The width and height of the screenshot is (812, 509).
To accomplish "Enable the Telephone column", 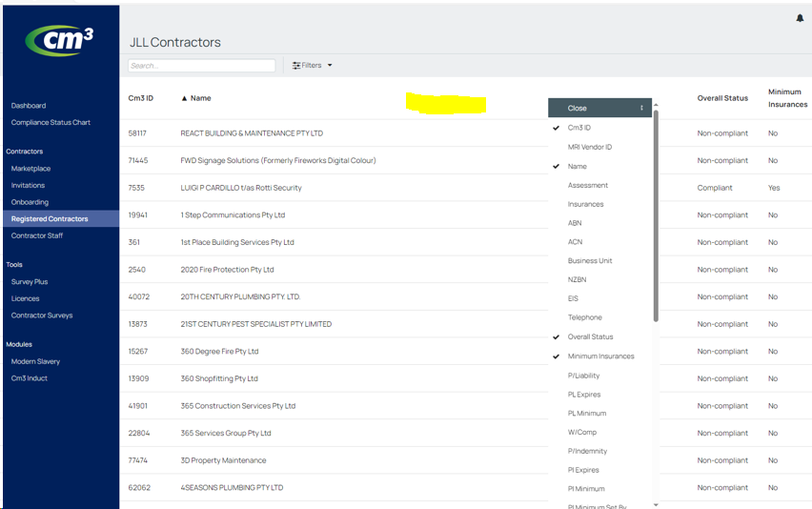I will (584, 317).
